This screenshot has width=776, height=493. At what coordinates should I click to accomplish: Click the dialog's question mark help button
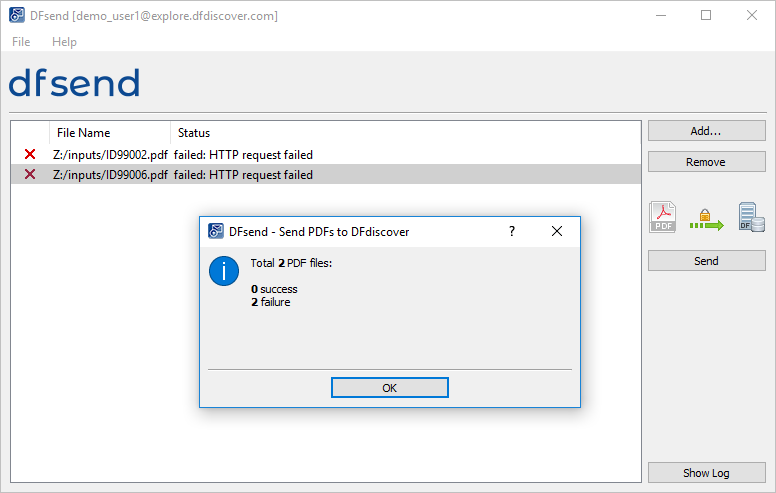click(x=512, y=231)
